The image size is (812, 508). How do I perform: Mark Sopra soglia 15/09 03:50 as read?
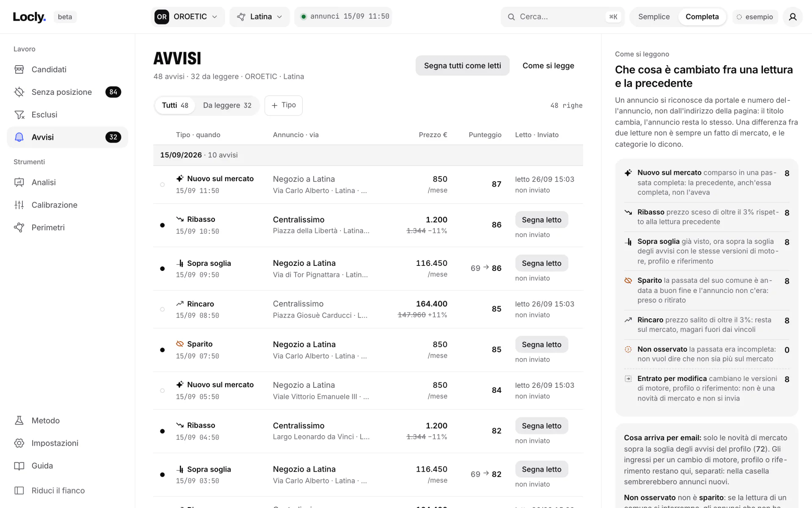tap(541, 469)
